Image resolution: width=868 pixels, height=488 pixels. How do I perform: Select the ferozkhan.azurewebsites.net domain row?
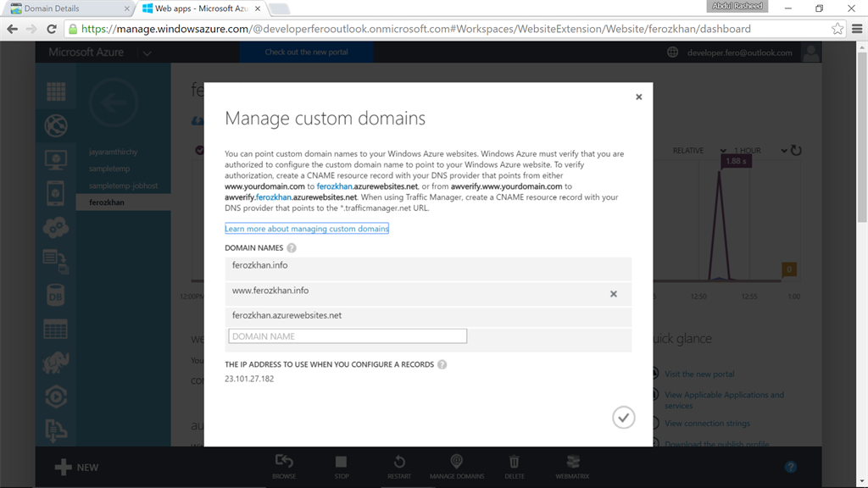click(428, 316)
